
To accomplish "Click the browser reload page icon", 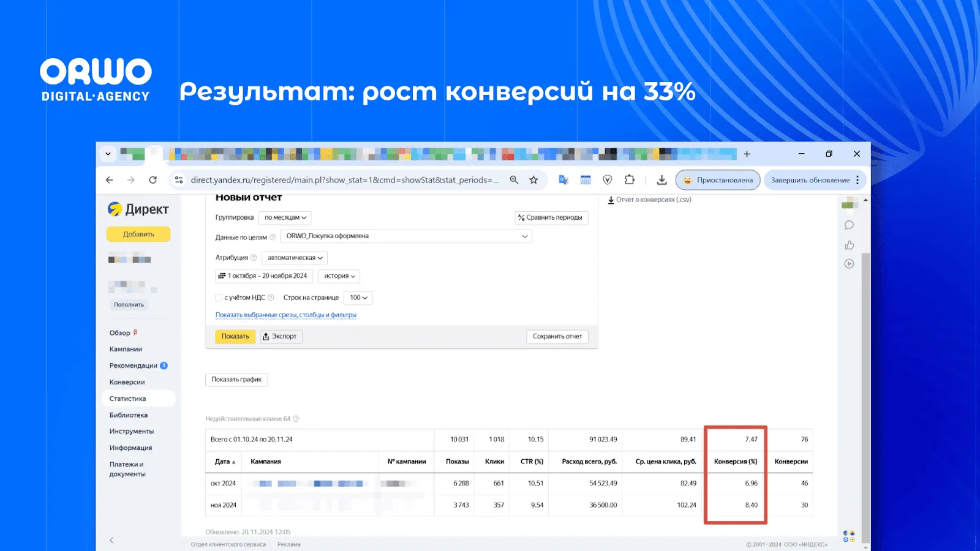I will (153, 180).
